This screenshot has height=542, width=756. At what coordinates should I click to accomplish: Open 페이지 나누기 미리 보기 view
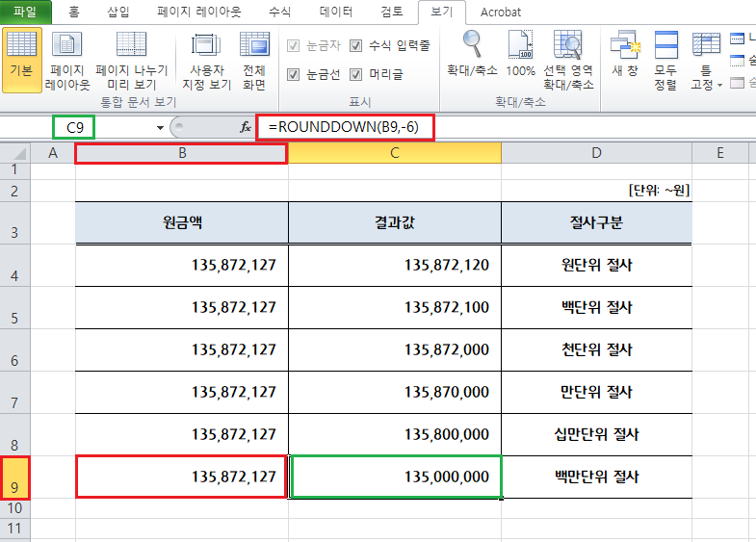point(132,60)
